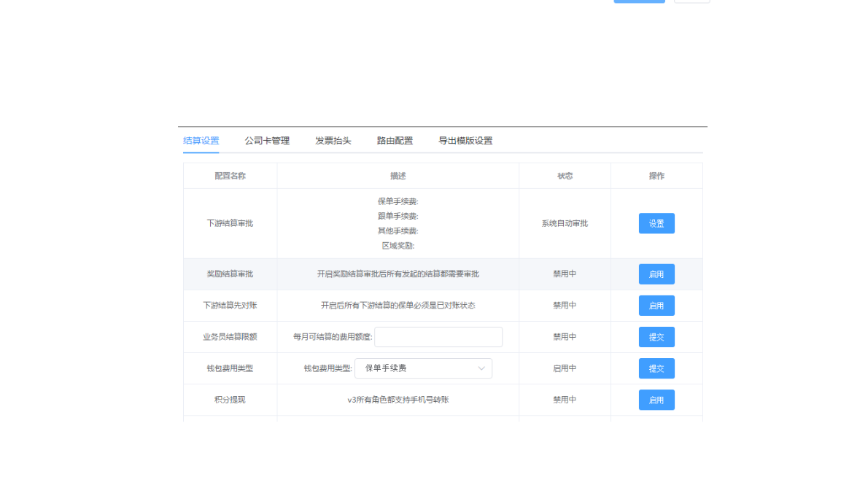Open the 公司卡管理 tab
868x504 pixels.
(267, 141)
